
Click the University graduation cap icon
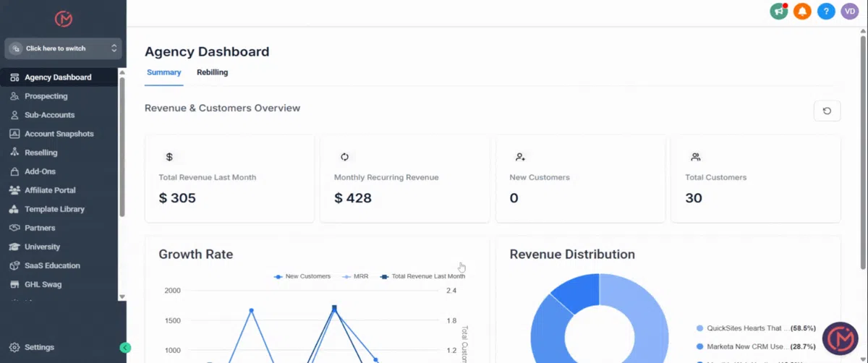pyautogui.click(x=14, y=247)
